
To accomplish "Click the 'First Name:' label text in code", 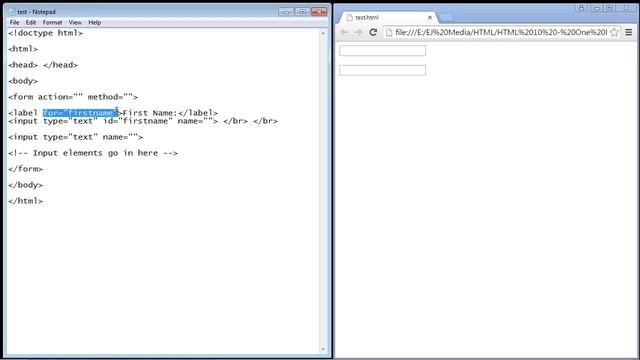I will click(x=150, y=113).
